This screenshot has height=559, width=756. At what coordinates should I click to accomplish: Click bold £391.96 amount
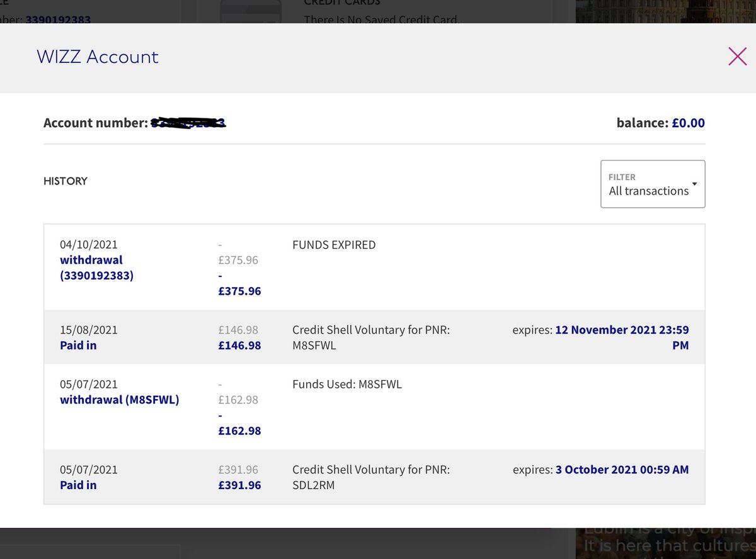239,485
